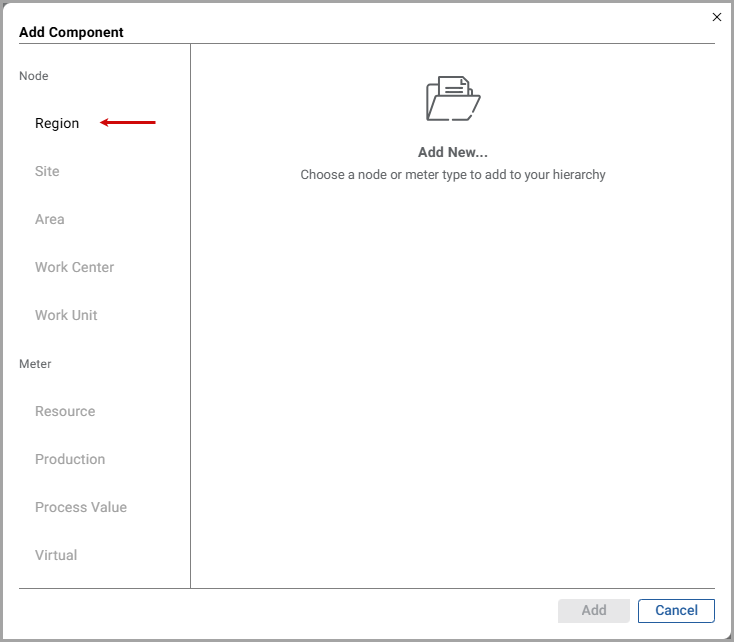Select Work Center node type
734x642 pixels.
point(74,267)
